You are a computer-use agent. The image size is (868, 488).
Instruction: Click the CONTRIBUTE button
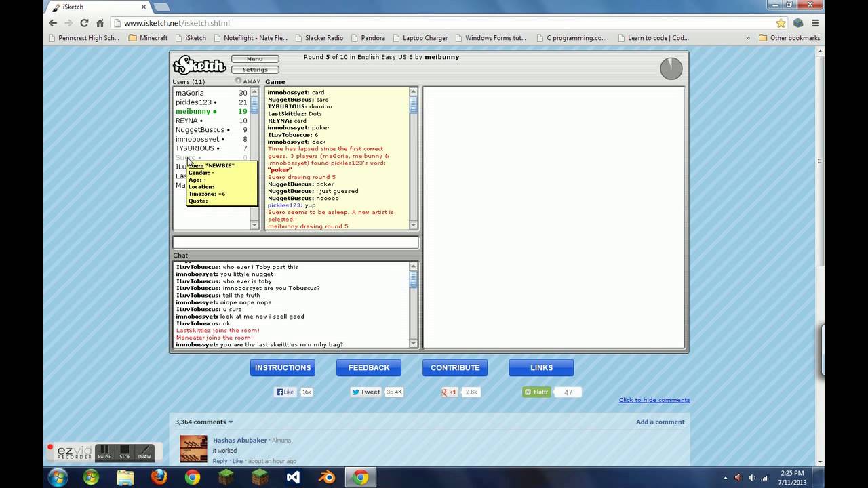click(x=455, y=367)
